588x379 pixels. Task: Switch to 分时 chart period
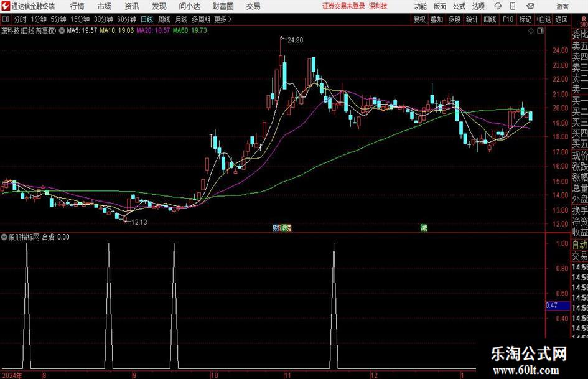pyautogui.click(x=21, y=19)
